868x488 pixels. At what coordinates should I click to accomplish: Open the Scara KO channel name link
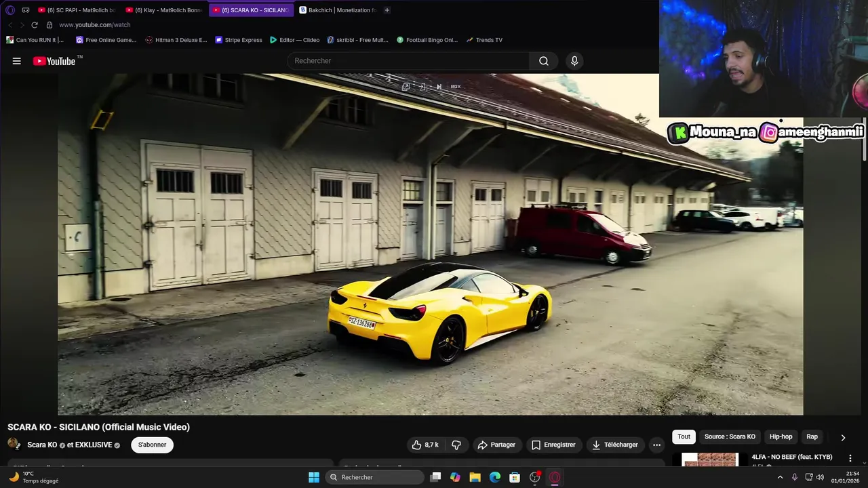(x=42, y=445)
